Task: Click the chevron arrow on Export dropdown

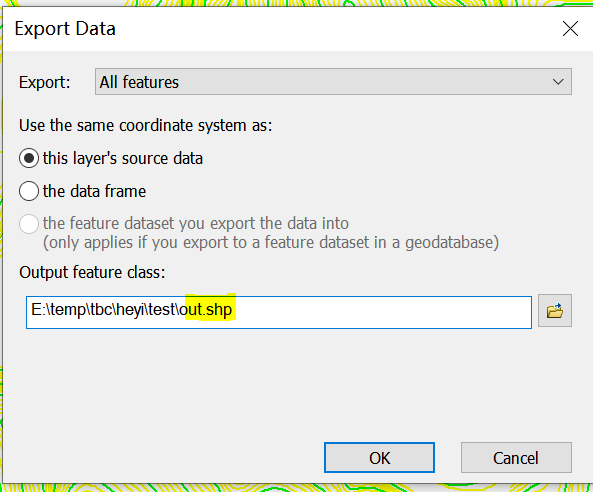Action: [558, 82]
